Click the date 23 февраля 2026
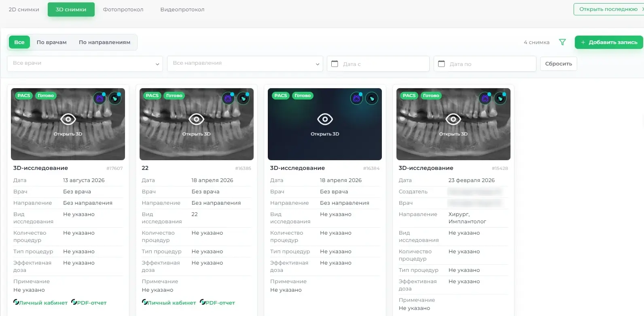 [472, 180]
